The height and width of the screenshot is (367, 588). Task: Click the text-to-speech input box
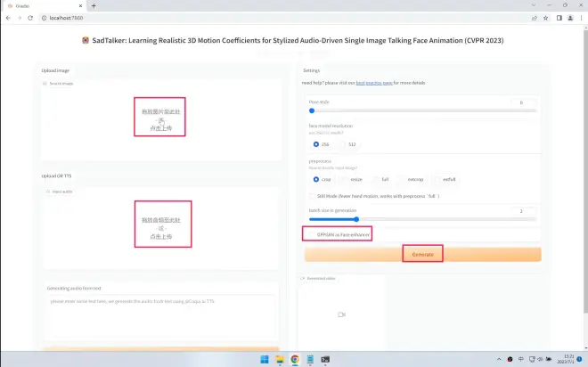(x=161, y=315)
